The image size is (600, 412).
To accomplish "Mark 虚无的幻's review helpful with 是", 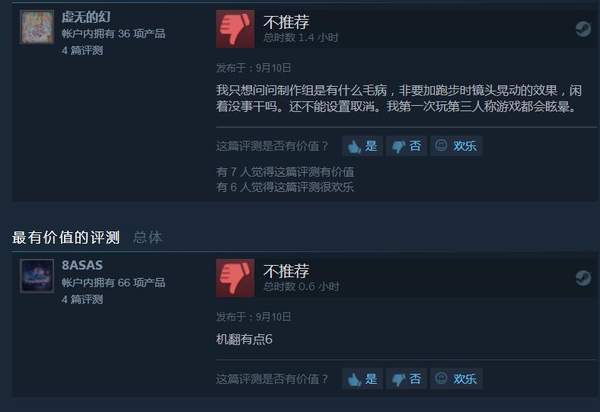I will click(x=362, y=146).
